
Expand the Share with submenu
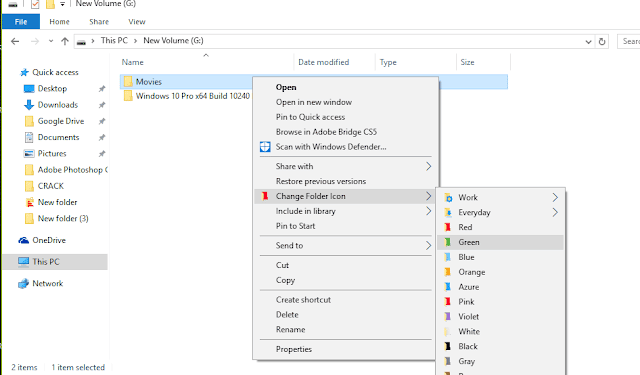pyautogui.click(x=345, y=166)
